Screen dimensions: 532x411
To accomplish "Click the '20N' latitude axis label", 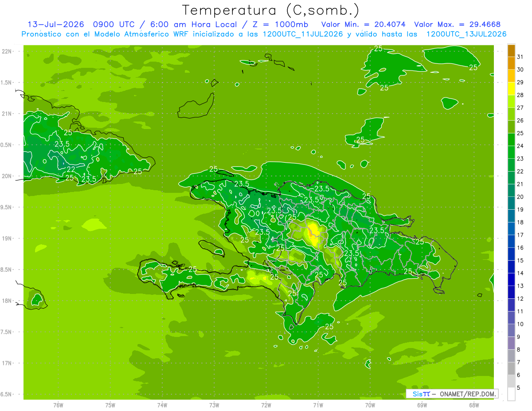I will tap(8, 176).
